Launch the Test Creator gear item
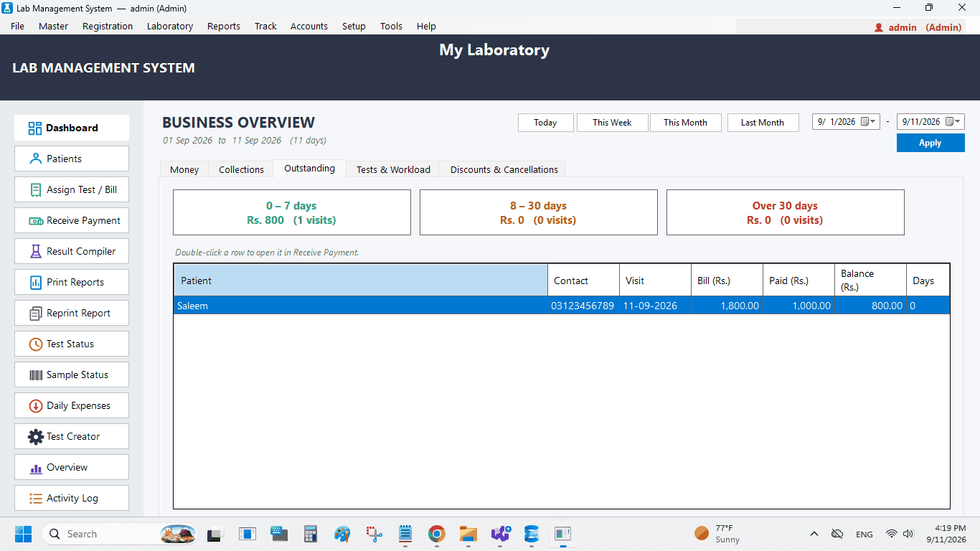The height and width of the screenshot is (551, 980). [x=72, y=436]
